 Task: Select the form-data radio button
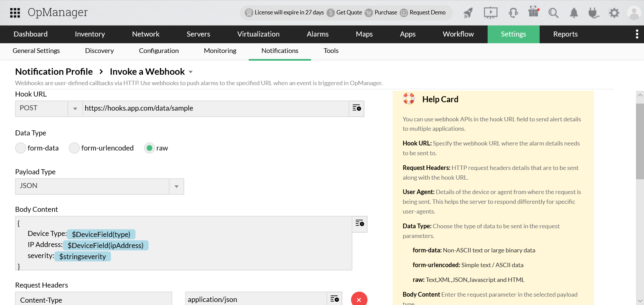pos(20,148)
